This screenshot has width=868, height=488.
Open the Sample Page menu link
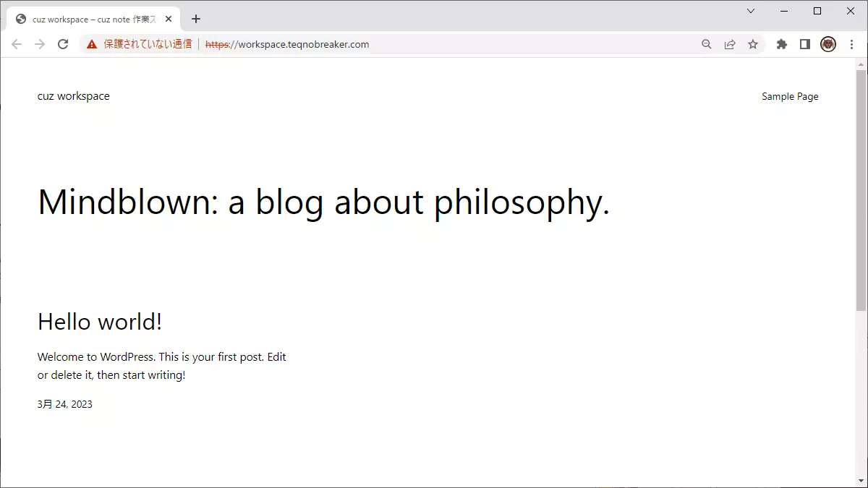click(790, 96)
